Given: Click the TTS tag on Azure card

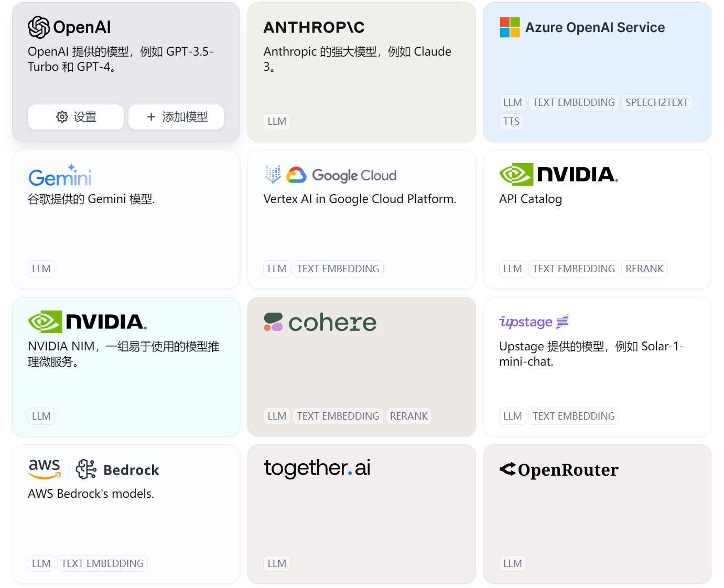Looking at the screenshot, I should 511,122.
